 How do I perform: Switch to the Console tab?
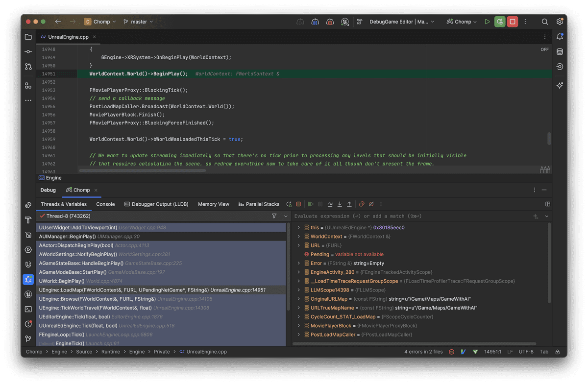click(x=105, y=204)
